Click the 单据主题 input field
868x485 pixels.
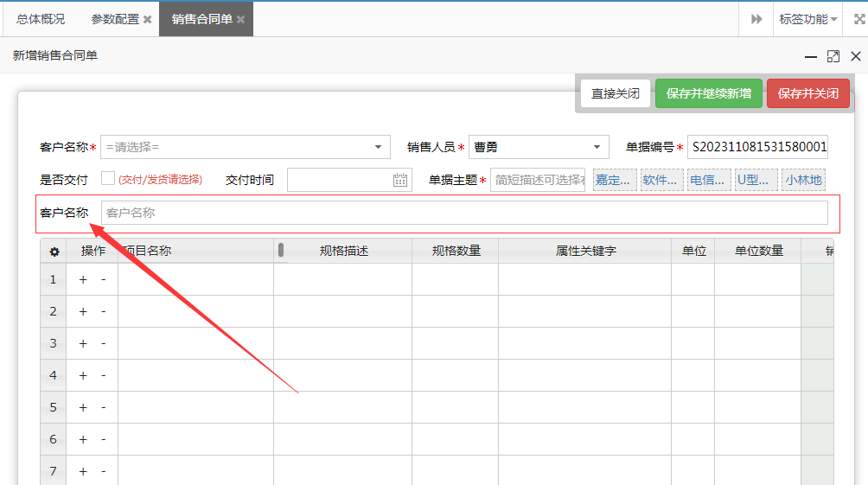coord(538,180)
